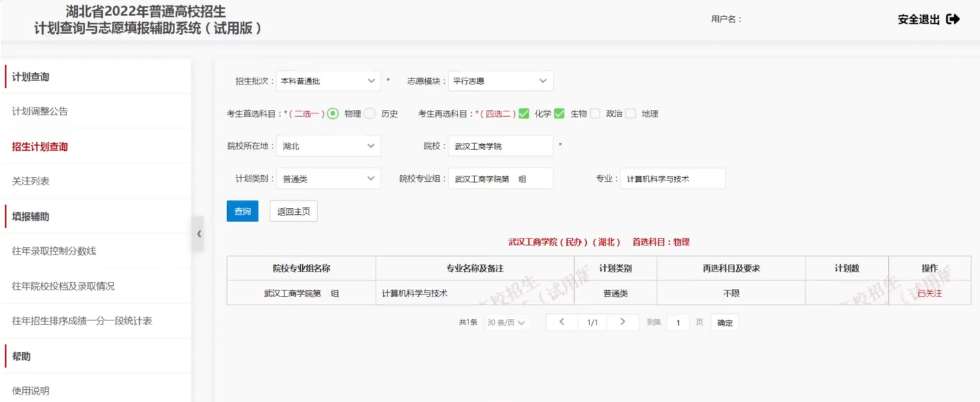Open the 计划类别 dropdown

328,179
